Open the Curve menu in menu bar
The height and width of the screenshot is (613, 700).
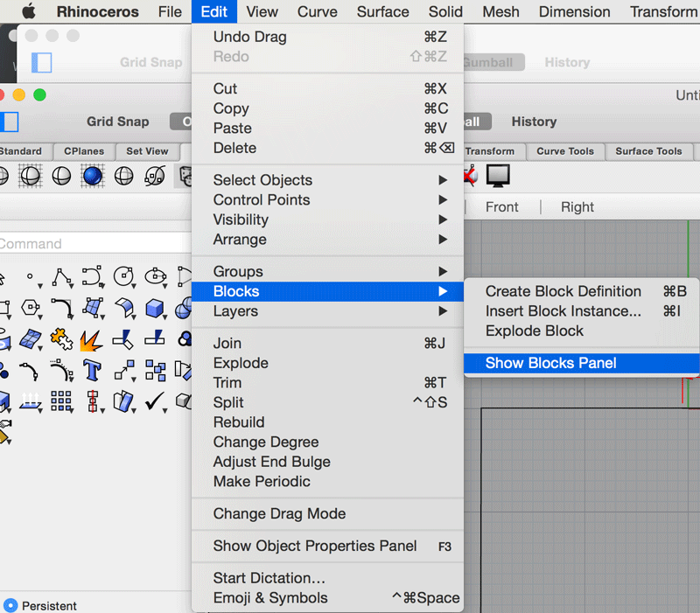tap(318, 11)
